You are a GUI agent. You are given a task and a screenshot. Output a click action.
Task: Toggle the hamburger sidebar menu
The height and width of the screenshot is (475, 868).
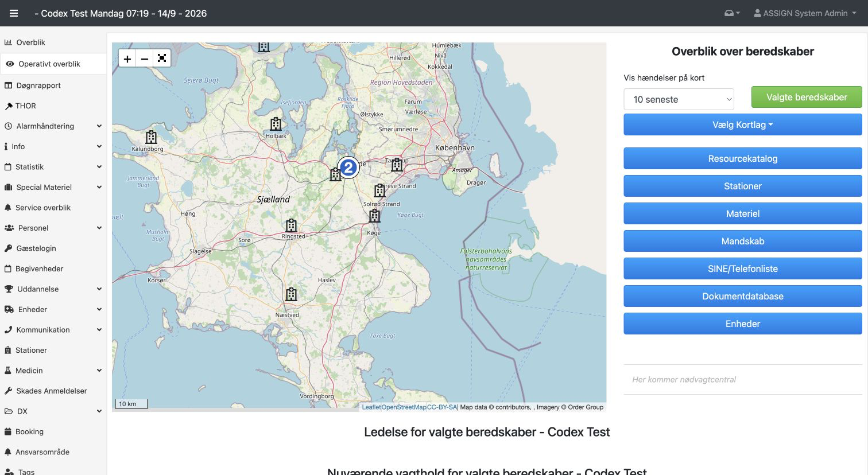point(14,13)
